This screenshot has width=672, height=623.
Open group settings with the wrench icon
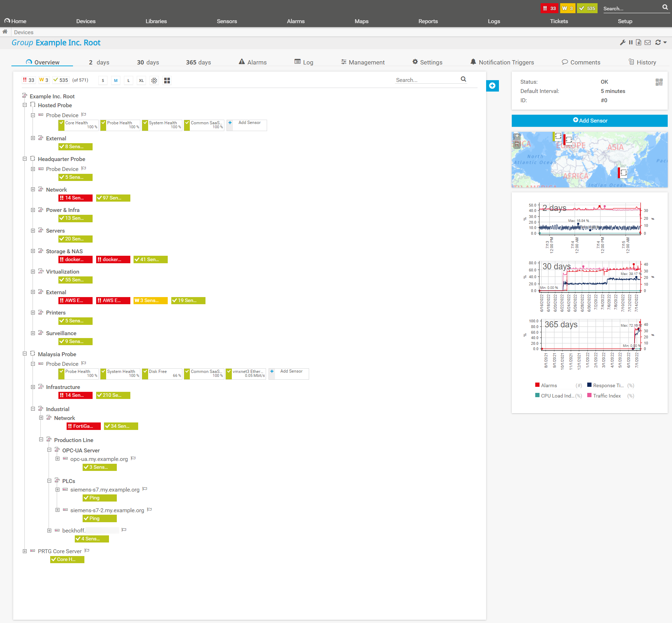(x=623, y=42)
